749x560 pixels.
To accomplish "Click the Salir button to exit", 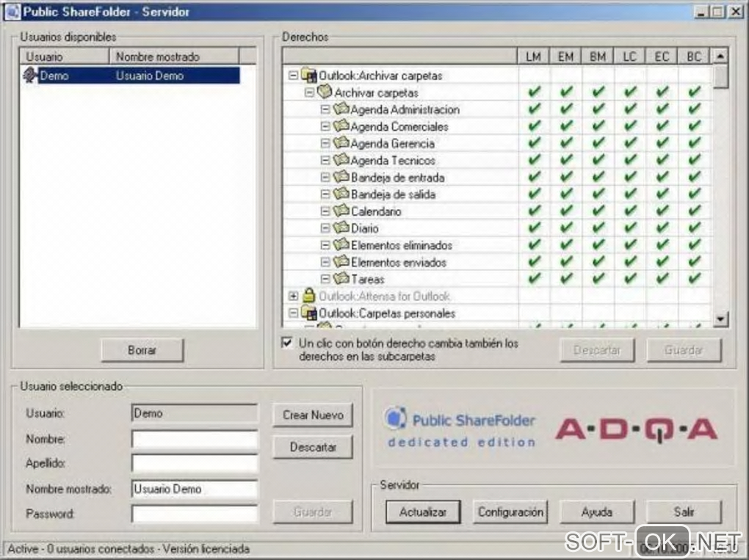I will (684, 512).
